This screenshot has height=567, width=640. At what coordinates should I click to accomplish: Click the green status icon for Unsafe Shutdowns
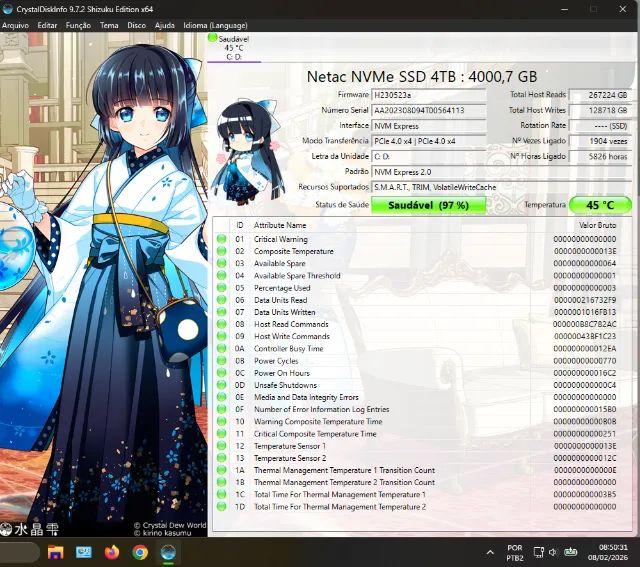pos(222,385)
